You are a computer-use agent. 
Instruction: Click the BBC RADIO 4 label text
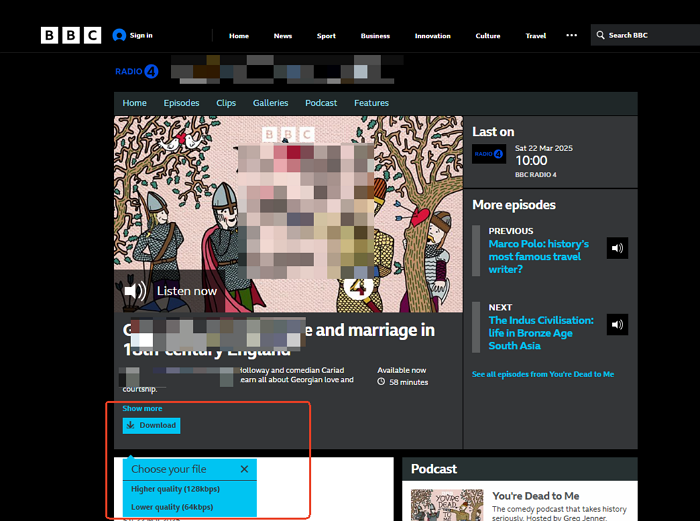point(536,175)
